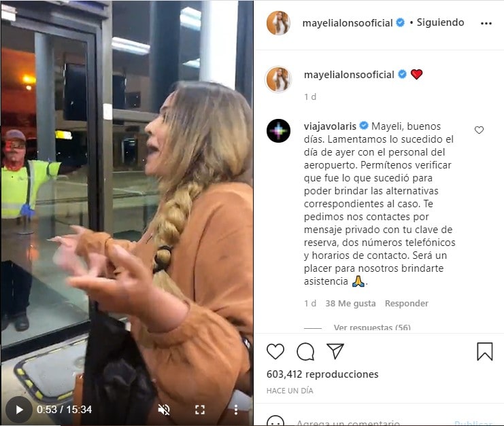Like the viajavolaris comment
Image resolution: width=504 pixels, height=426 pixels.
(479, 130)
